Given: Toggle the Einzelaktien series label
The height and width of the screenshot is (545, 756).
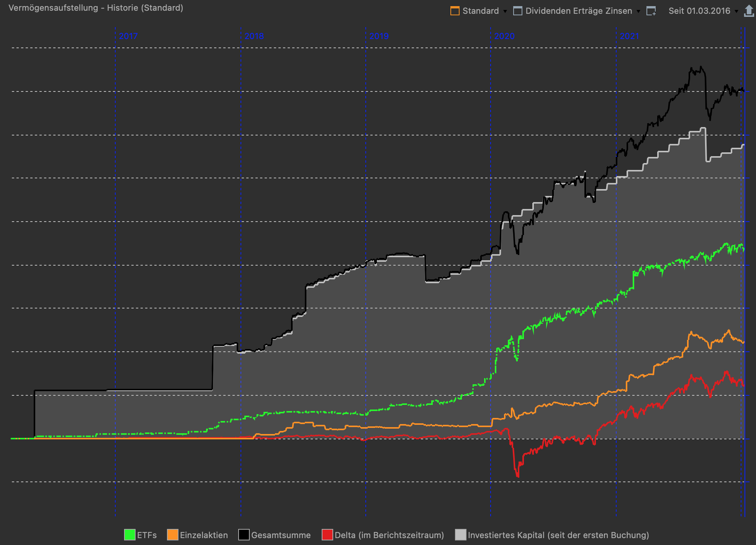Looking at the screenshot, I should (204, 535).
